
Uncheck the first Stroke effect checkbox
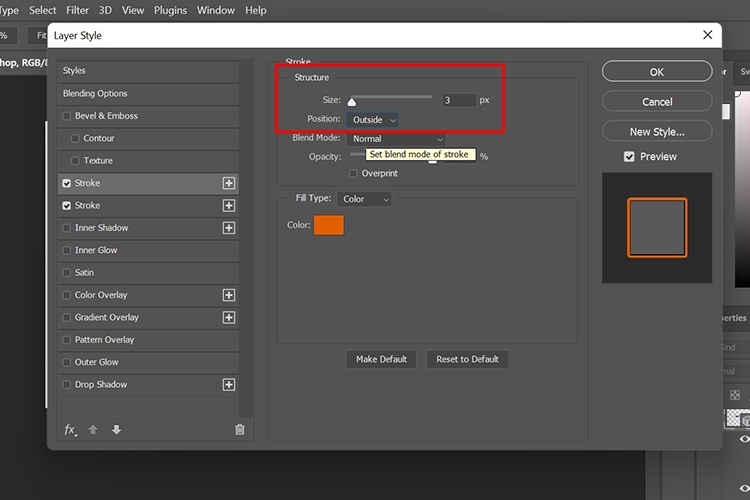[x=66, y=183]
